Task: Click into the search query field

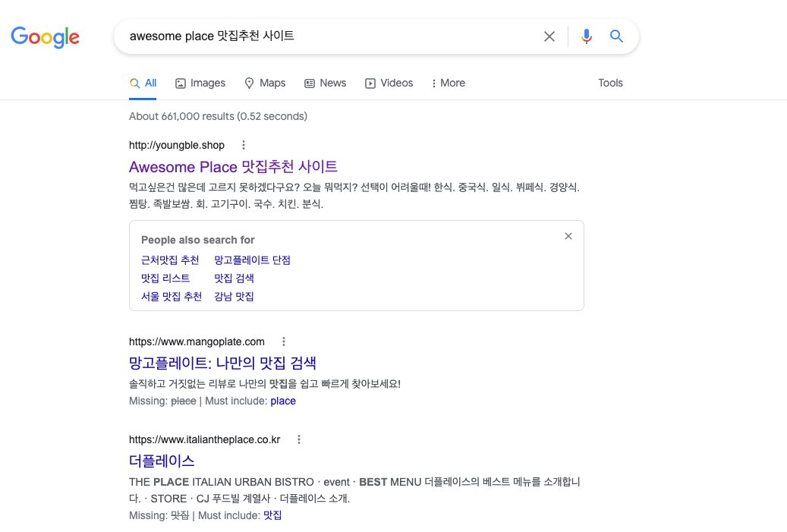Action: tap(331, 36)
